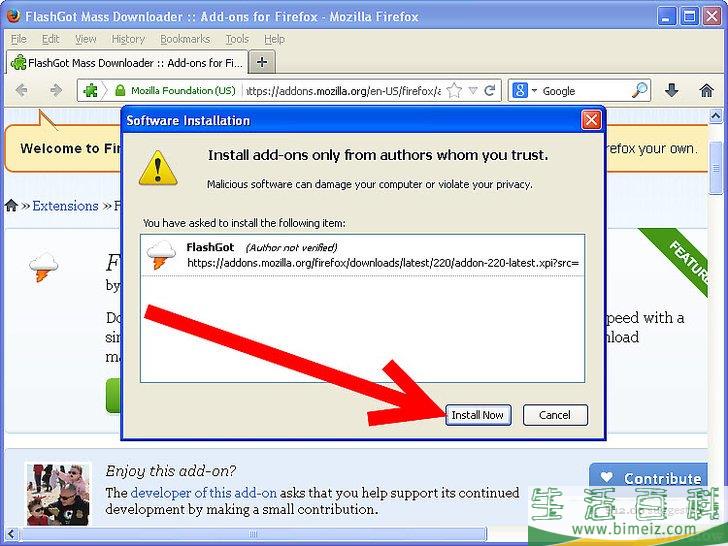
Task: Open the Help menu
Action: [x=274, y=39]
